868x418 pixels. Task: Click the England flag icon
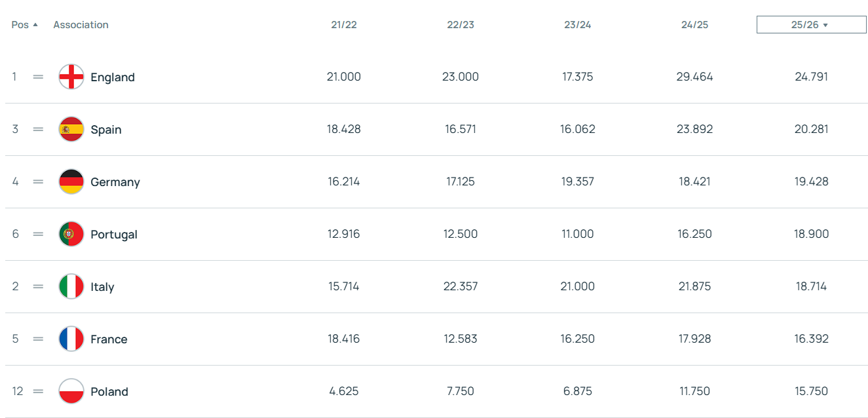point(71,77)
